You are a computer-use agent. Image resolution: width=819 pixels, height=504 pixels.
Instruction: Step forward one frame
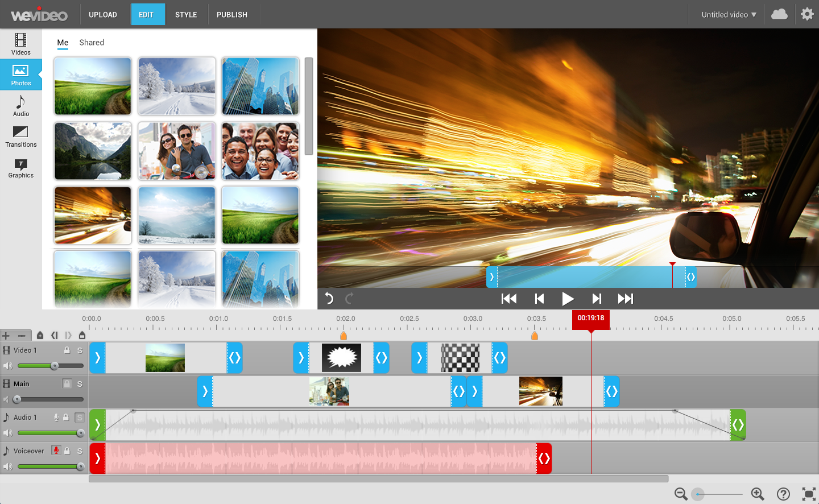(x=597, y=299)
